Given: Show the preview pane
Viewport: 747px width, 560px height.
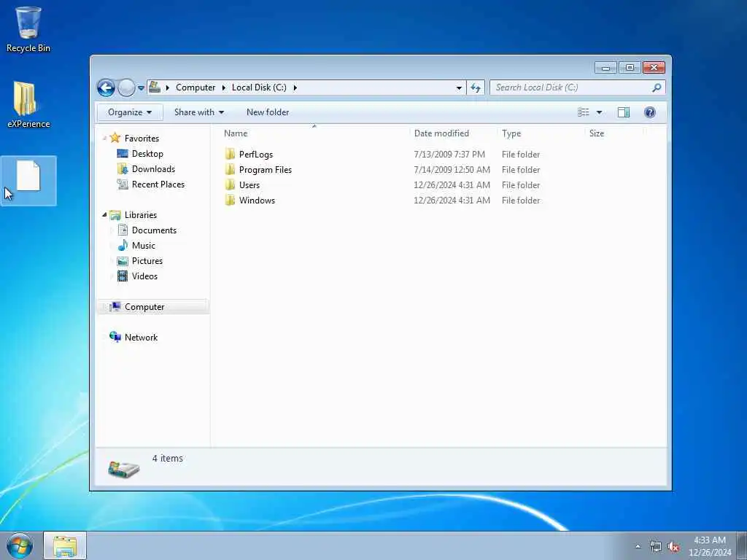Looking at the screenshot, I should point(624,112).
